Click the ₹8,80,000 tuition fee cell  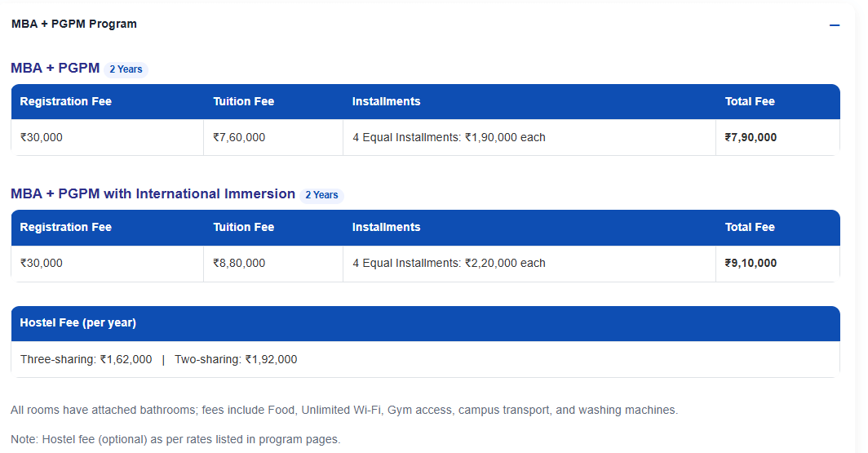pos(239,264)
